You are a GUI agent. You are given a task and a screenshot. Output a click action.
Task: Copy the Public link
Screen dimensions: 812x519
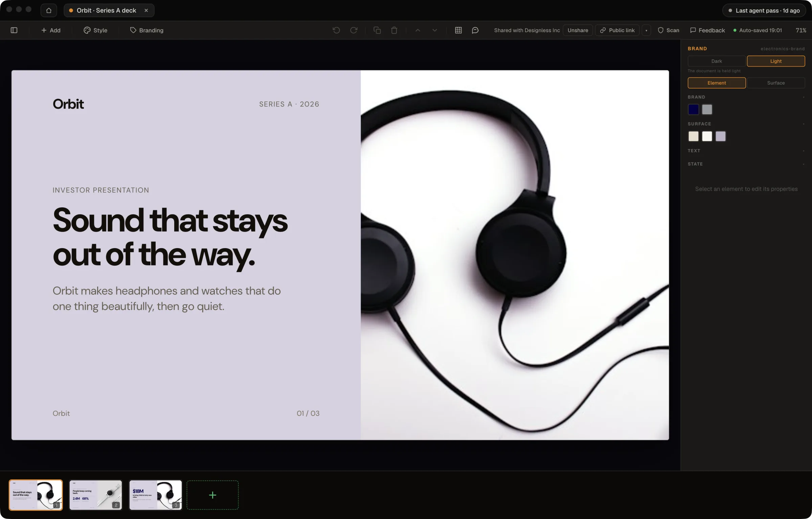click(x=617, y=30)
